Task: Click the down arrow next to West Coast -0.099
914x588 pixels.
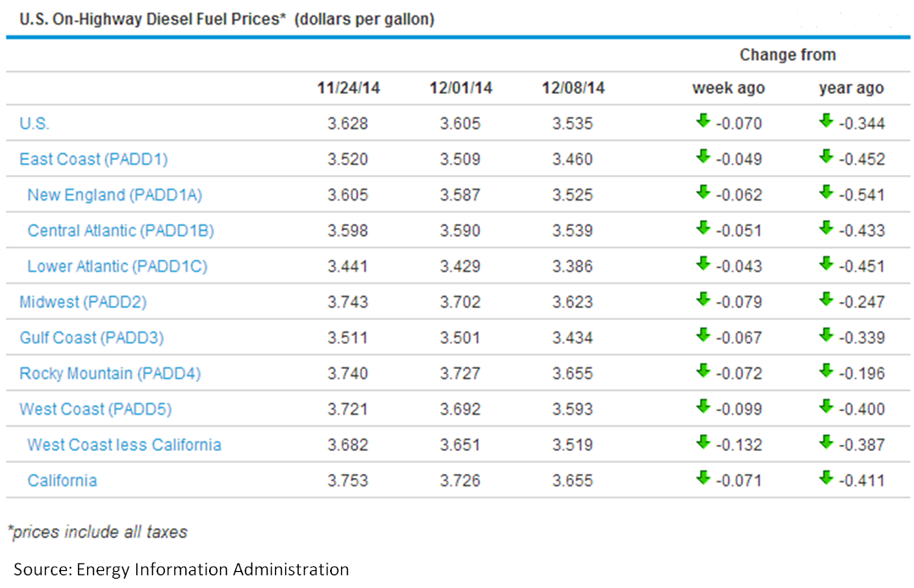Action: coord(702,408)
